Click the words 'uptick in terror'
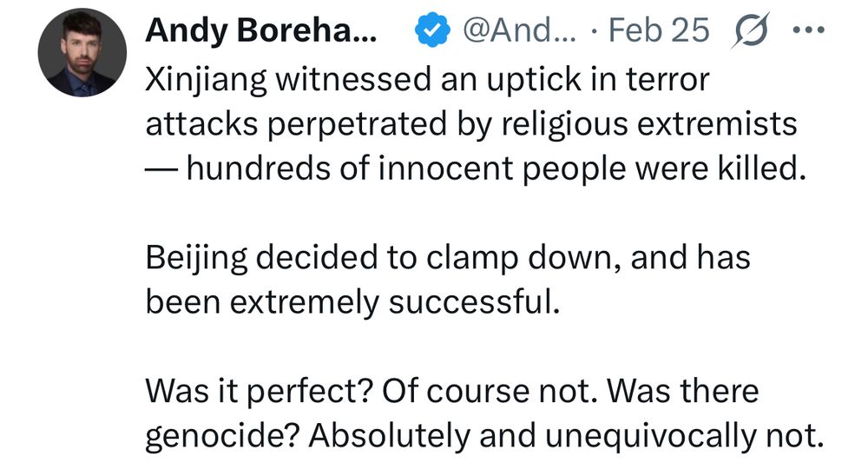This screenshot has width=868, height=463. point(598,80)
